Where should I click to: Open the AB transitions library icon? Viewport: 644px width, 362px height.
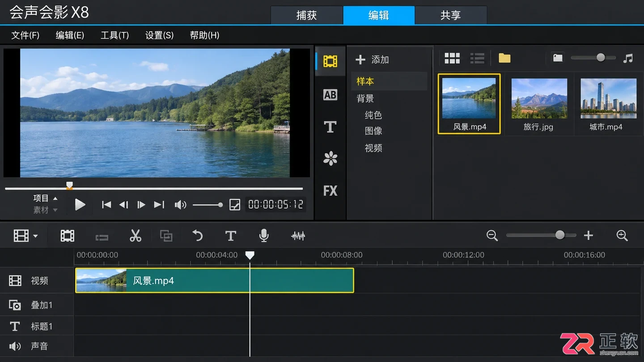(330, 95)
